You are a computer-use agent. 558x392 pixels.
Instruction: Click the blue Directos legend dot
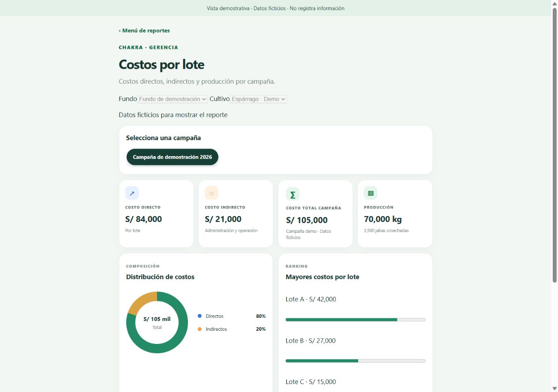tap(199, 316)
